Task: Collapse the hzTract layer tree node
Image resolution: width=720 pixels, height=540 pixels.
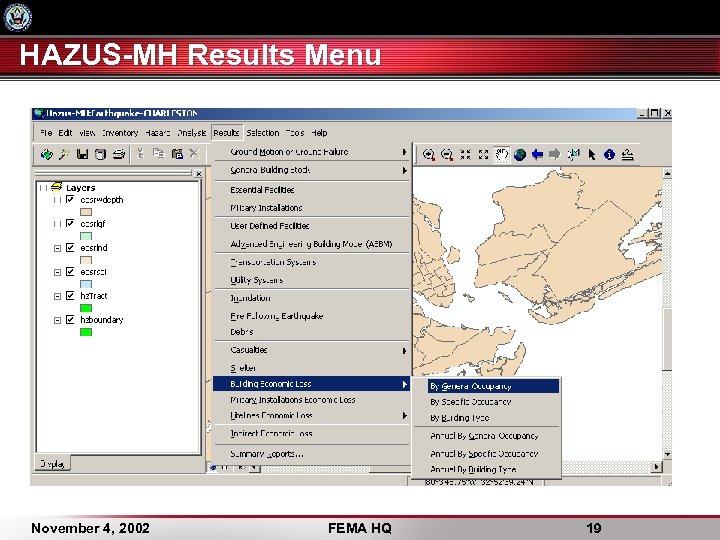Action: pos(57,296)
